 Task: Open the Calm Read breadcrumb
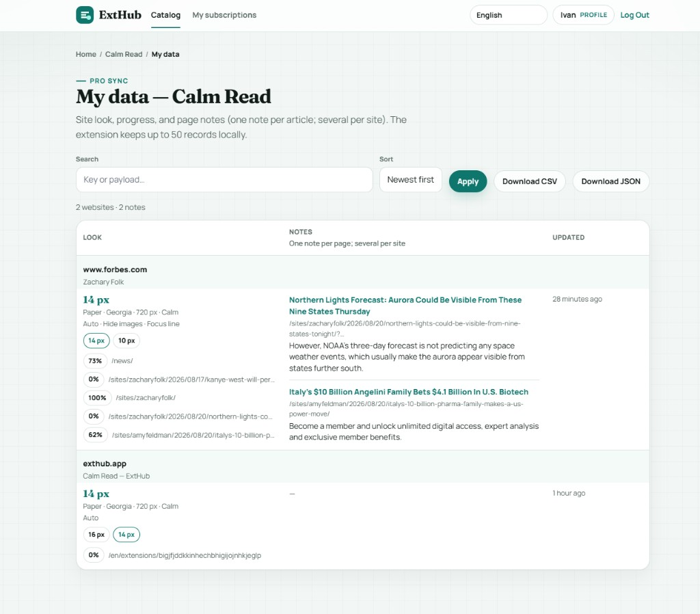pyautogui.click(x=124, y=54)
